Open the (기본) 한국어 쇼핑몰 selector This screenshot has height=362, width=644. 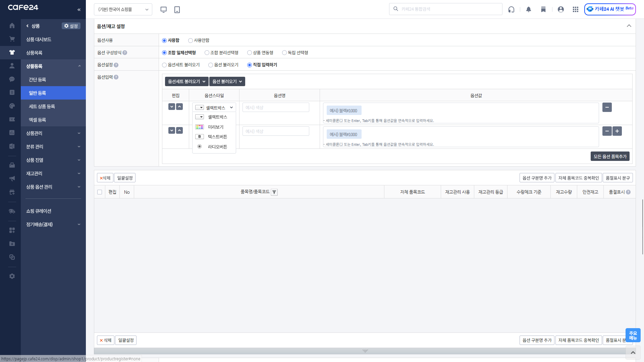pos(123,9)
